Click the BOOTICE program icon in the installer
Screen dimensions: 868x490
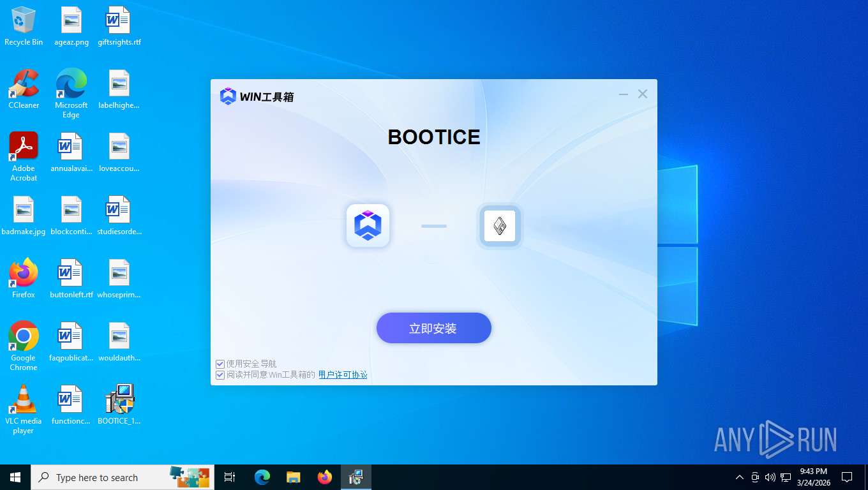(x=500, y=225)
